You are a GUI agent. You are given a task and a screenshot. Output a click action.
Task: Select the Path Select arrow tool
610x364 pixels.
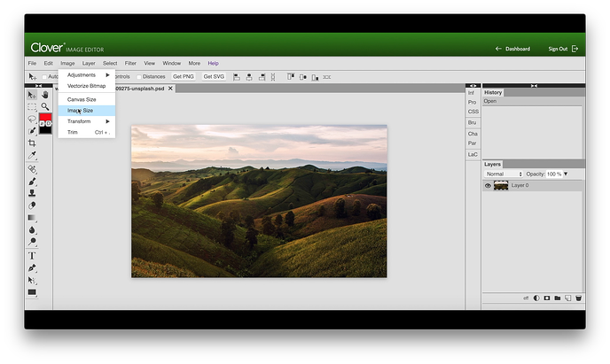pos(32,280)
